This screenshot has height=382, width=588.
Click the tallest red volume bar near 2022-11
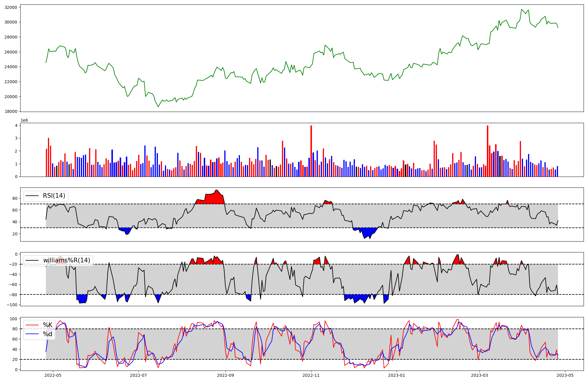pos(311,151)
